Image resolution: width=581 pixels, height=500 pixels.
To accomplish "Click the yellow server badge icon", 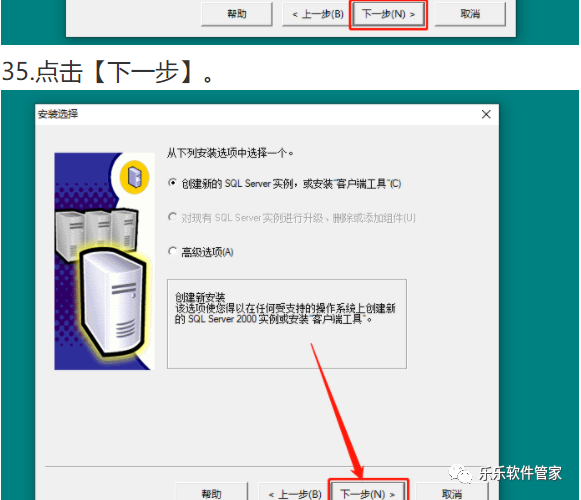I will pyautogui.click(x=135, y=177).
